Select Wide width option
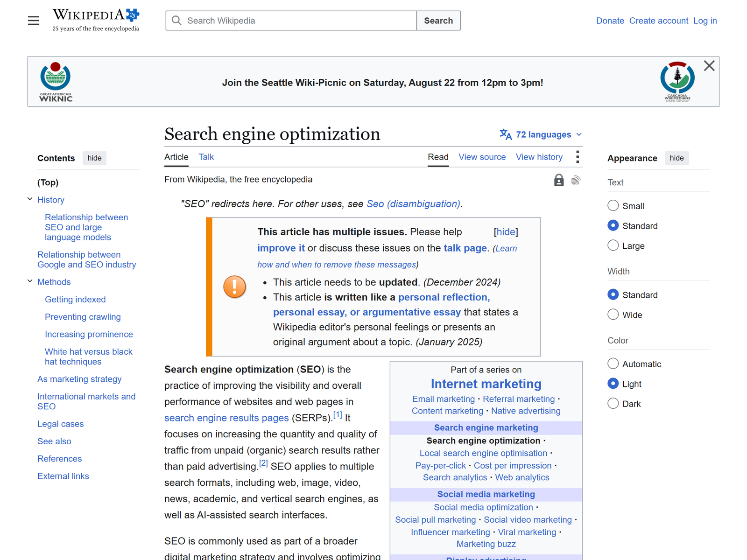Screen dimensions: 747x560 coord(613,315)
